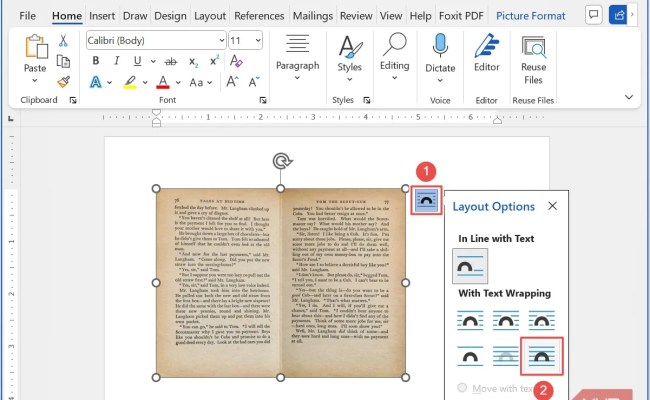Select In Line with Text layout
The height and width of the screenshot is (400, 650).
click(470, 266)
